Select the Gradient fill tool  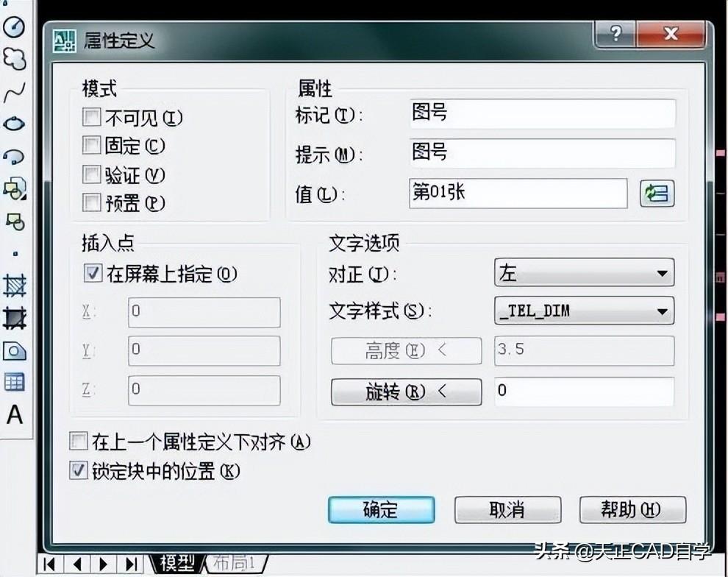15,318
